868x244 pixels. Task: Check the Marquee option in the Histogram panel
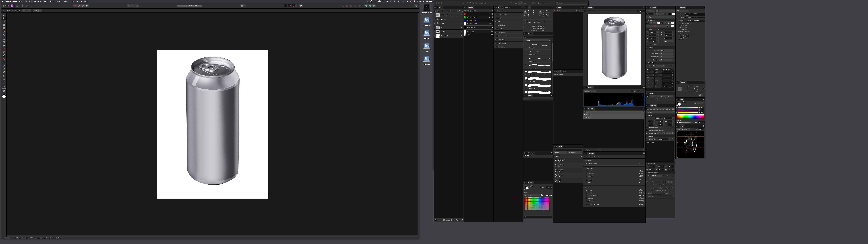tap(638, 91)
